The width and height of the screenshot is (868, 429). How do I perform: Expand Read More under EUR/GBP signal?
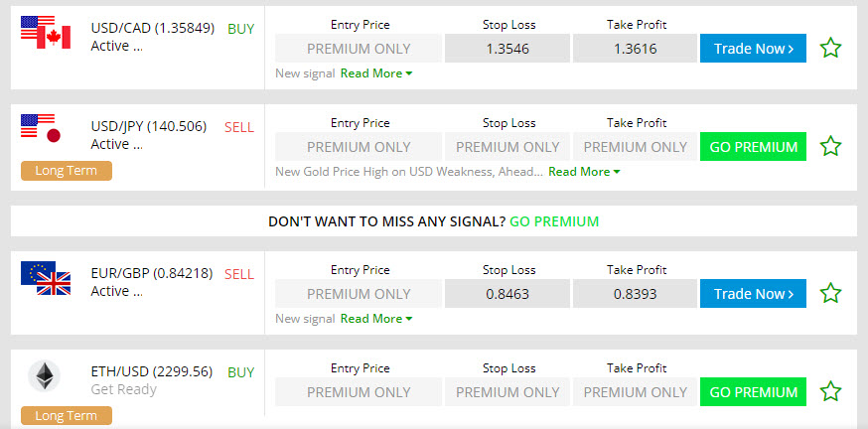click(x=375, y=319)
